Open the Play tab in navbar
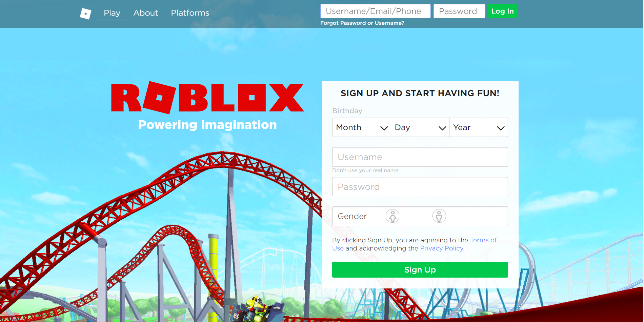The image size is (644, 322). pyautogui.click(x=112, y=13)
